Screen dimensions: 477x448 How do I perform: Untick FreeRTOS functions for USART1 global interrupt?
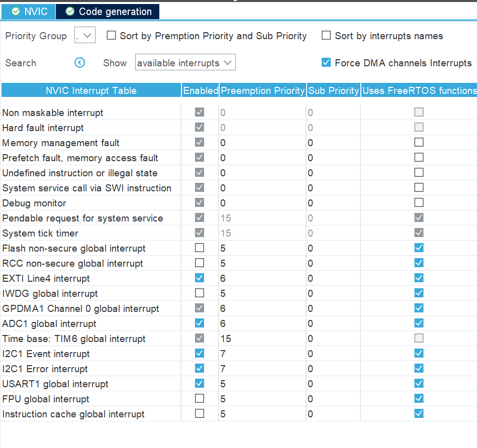(x=419, y=383)
